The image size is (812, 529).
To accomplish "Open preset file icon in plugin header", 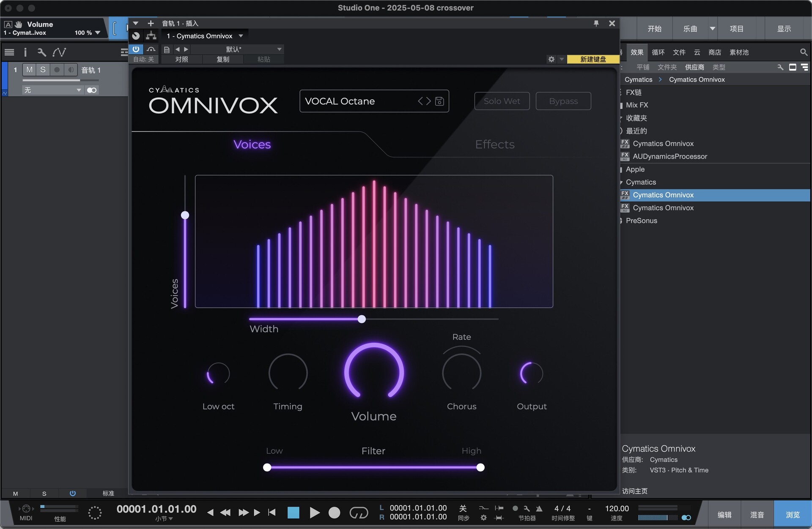I will point(167,49).
